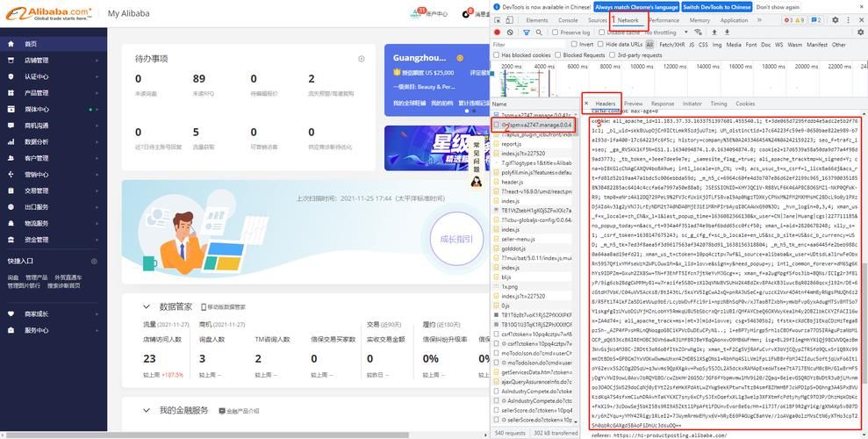Open DevTools settings gear in tab bar
Viewport: 868px width, 439px height.
(x=836, y=20)
